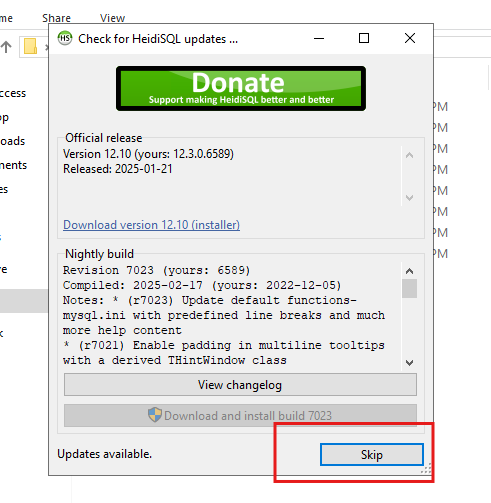Click '(r7021) Enable padding' note line
491x503 pixels.
(224, 345)
